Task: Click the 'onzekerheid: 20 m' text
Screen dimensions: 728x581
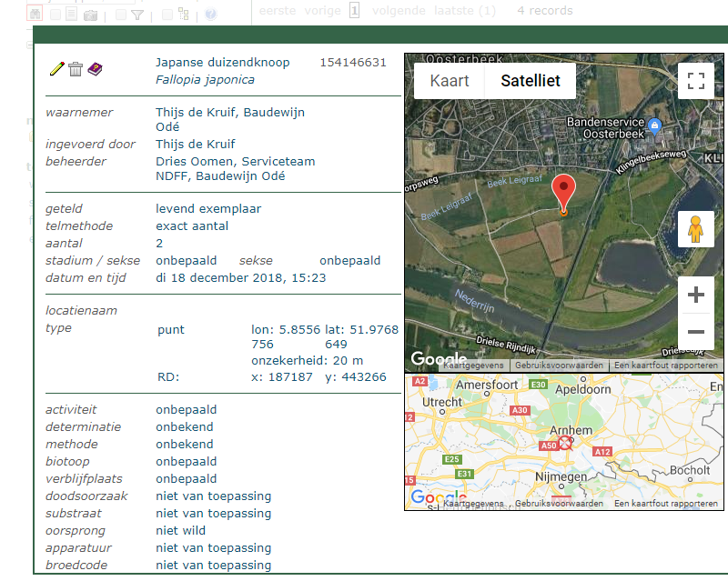Action: [307, 361]
